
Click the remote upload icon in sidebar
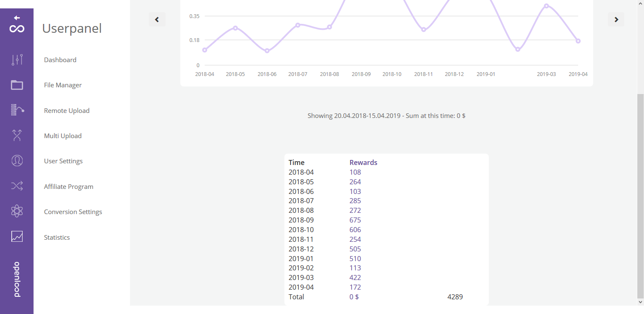[17, 110]
